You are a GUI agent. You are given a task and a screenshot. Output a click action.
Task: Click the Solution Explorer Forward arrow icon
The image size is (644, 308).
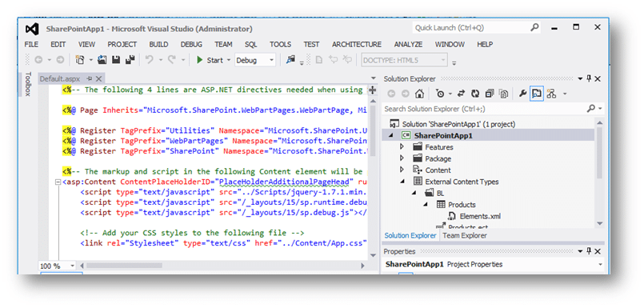(x=405, y=94)
